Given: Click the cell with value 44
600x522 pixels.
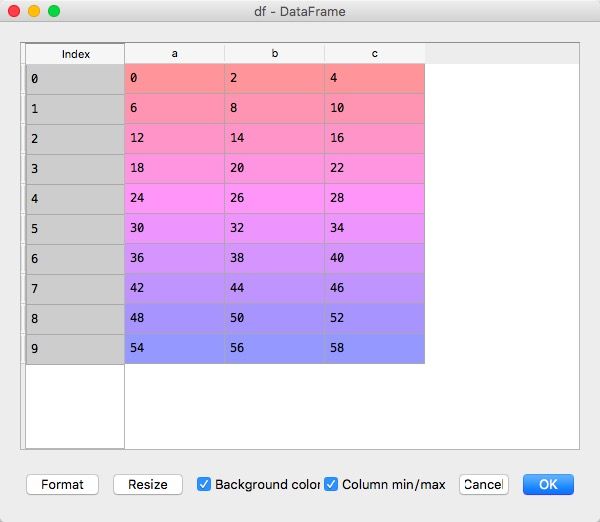Looking at the screenshot, I should (275, 288).
